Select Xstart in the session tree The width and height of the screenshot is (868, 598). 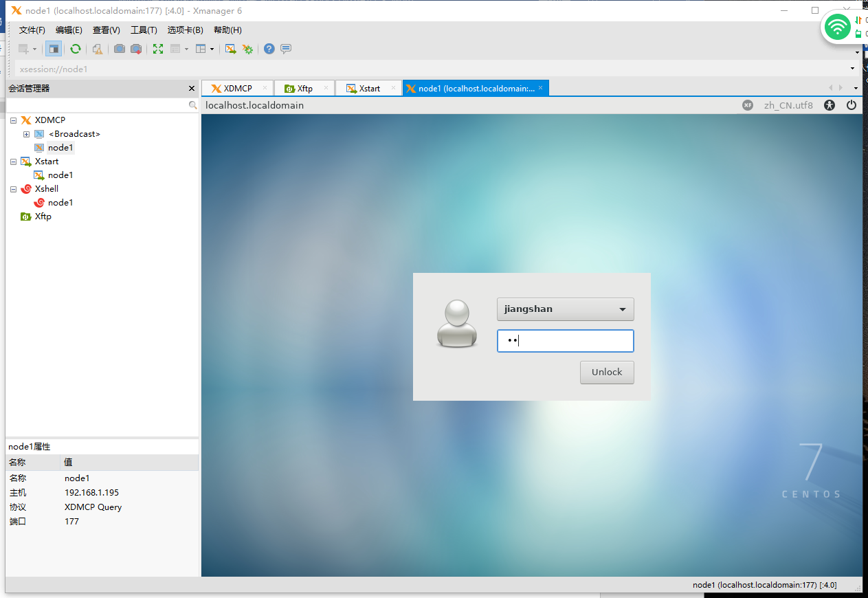tap(47, 162)
